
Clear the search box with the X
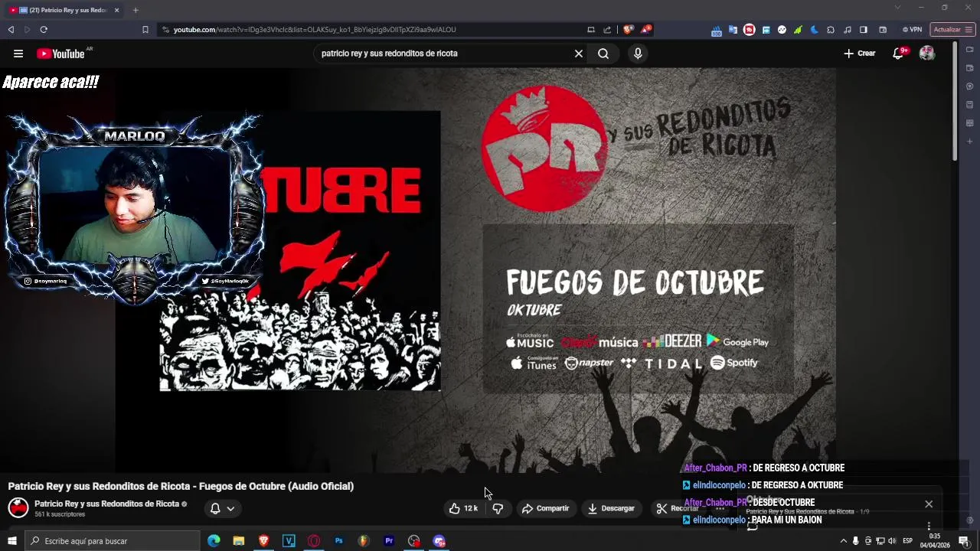pos(579,54)
